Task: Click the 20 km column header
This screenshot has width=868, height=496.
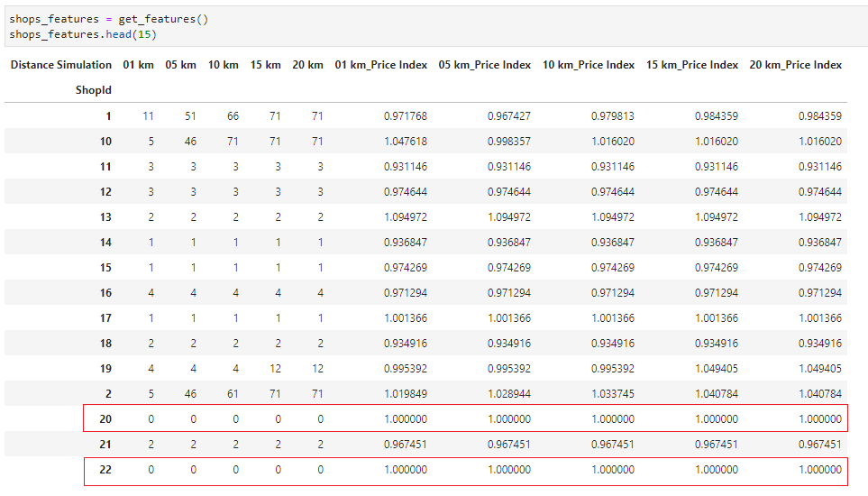Action: [307, 65]
